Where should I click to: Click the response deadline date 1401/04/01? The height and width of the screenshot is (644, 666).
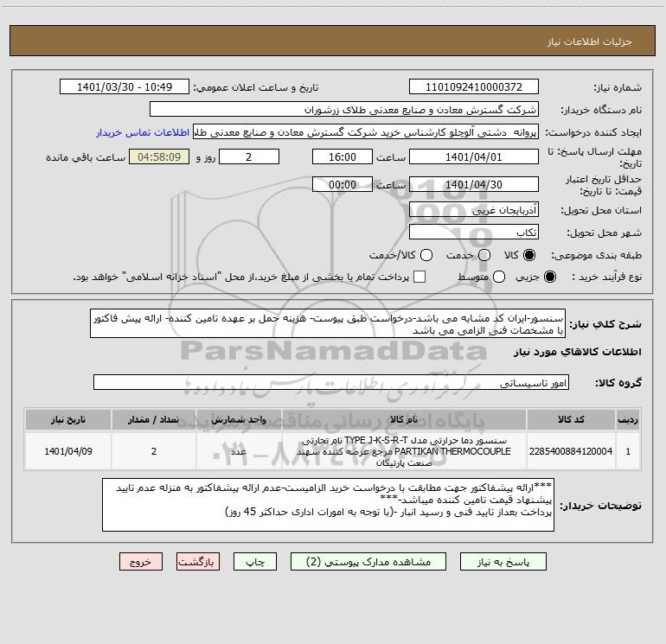point(474,156)
